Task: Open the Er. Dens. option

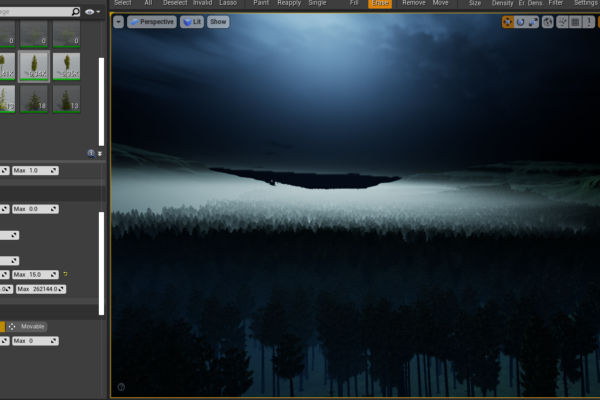Action: (x=530, y=3)
